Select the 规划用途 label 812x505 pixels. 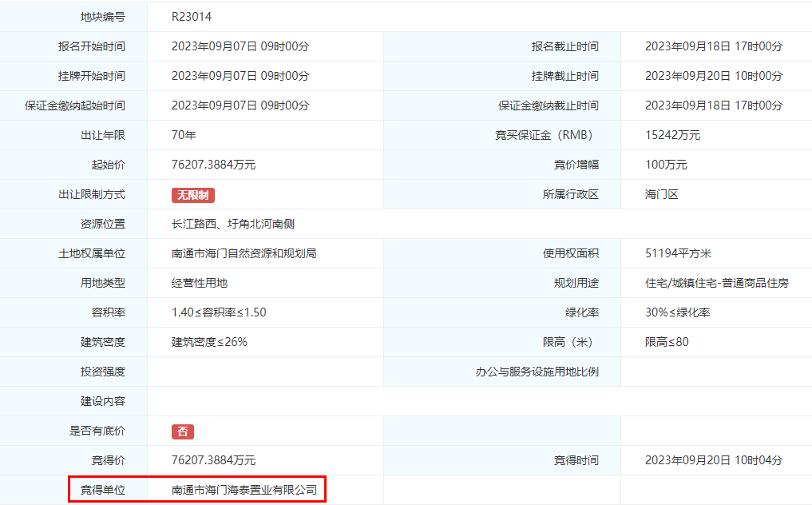click(x=576, y=283)
